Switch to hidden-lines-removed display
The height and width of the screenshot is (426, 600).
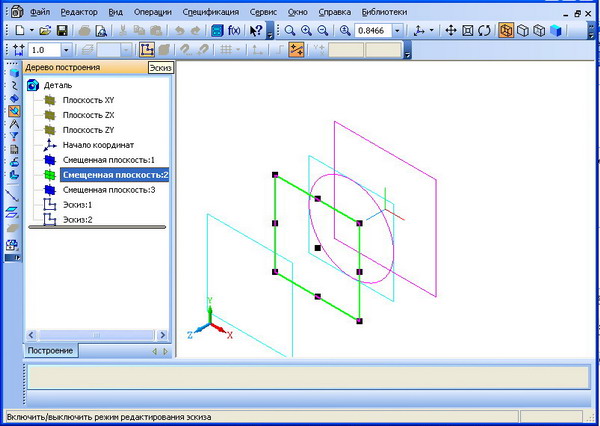(523, 30)
